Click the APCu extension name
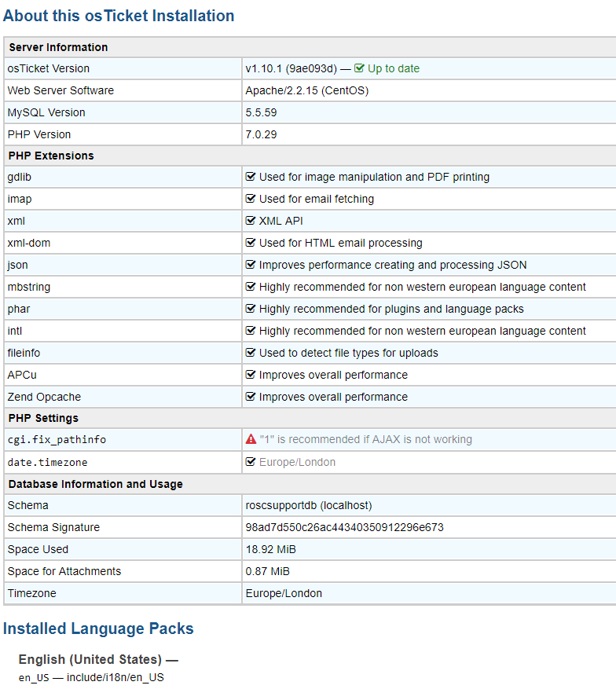Viewport: 616px width, 689px height. [22, 375]
